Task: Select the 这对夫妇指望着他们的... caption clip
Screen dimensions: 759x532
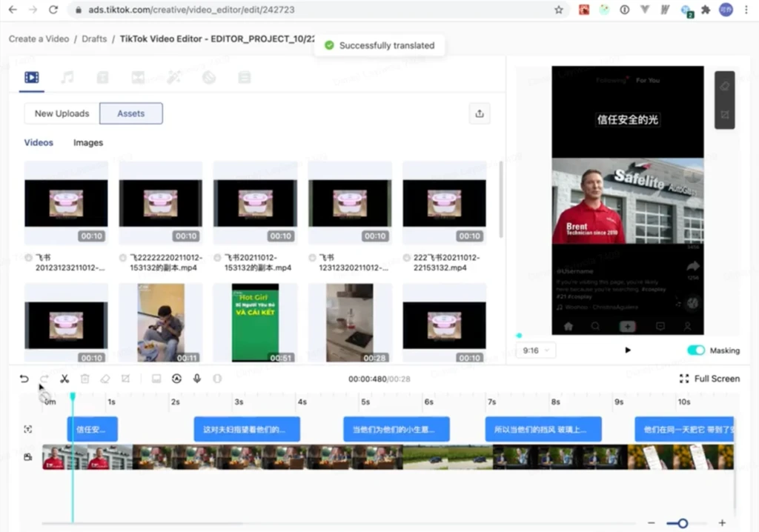Action: (247, 429)
